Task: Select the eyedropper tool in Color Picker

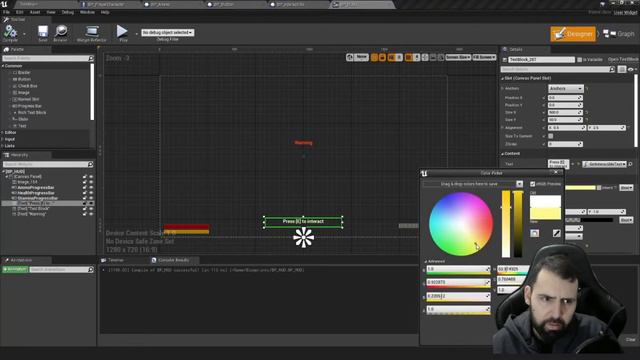Action: [x=556, y=233]
